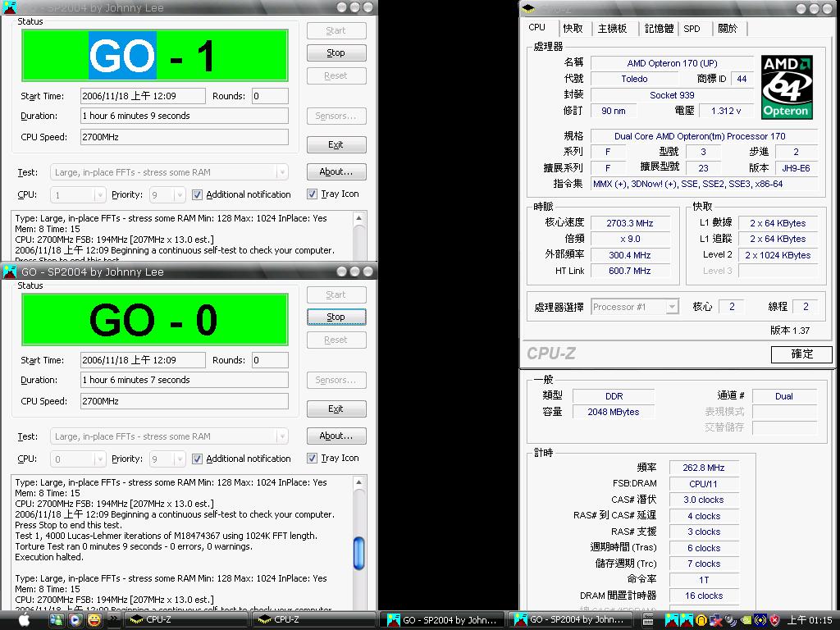This screenshot has width=840, height=630.
Task: Click the taskbar clock showing 01:15
Action: pos(810,620)
